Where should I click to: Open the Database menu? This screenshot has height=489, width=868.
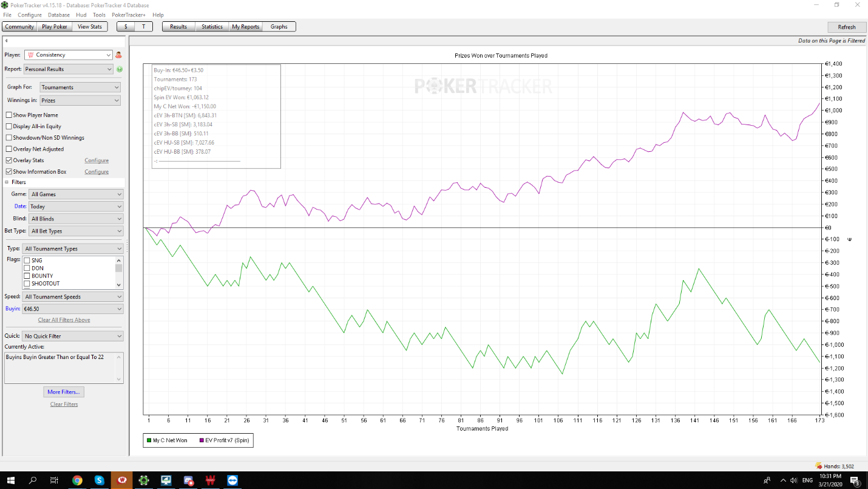coord(59,15)
